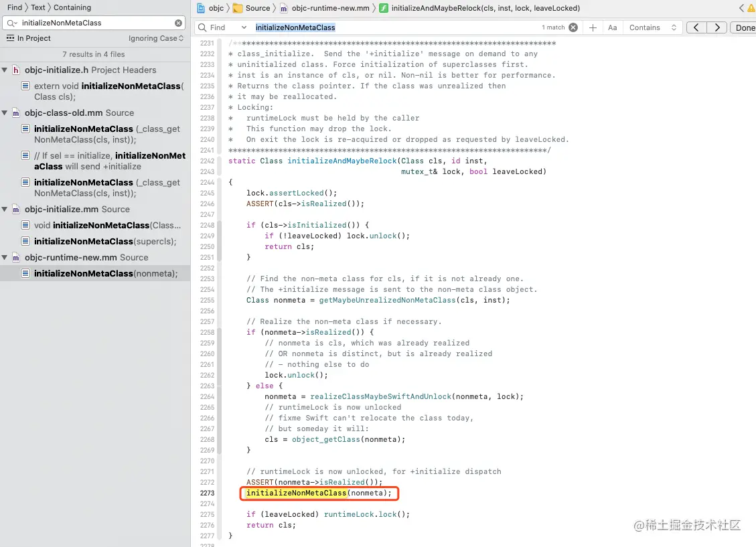
Task: Click getMaybeUnrealizedNonMetaClass call in code
Action: [387, 300]
